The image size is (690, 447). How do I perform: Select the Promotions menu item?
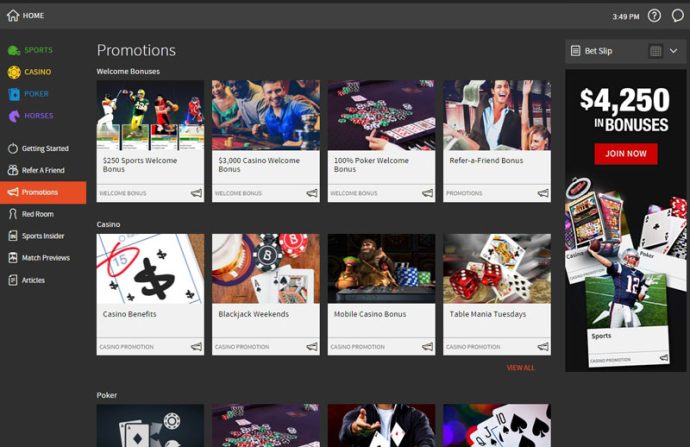point(43,192)
